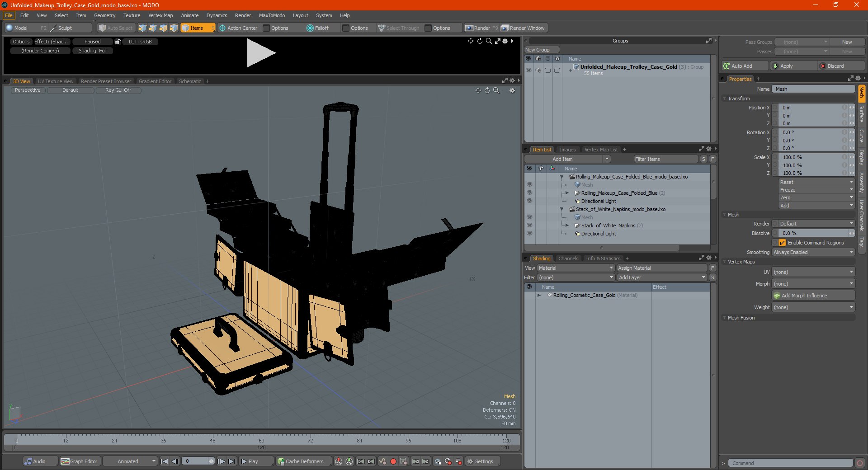Switch to the UV Texture View tab
The width and height of the screenshot is (868, 470).
(x=56, y=81)
